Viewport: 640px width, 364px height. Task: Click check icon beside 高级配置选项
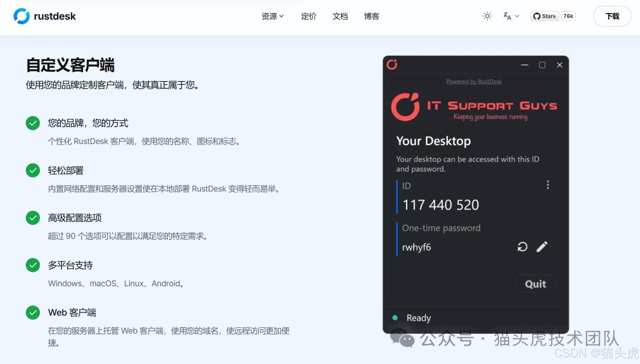[33, 218]
